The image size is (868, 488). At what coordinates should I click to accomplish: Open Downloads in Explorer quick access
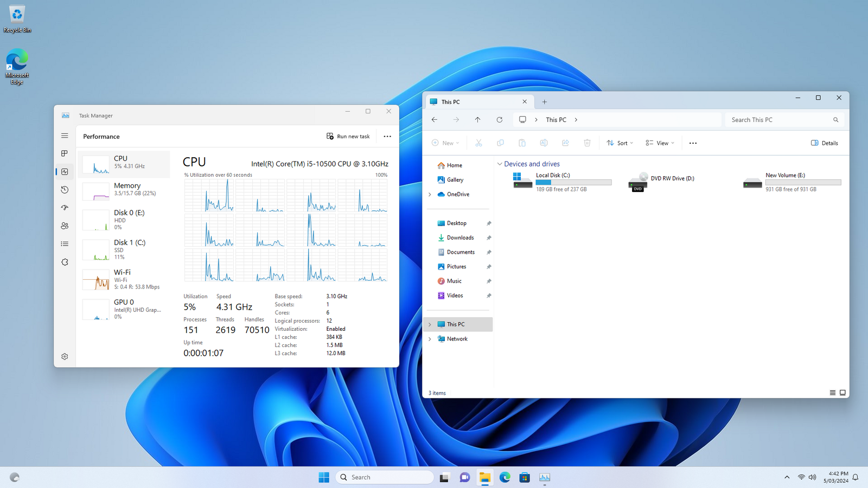point(460,237)
